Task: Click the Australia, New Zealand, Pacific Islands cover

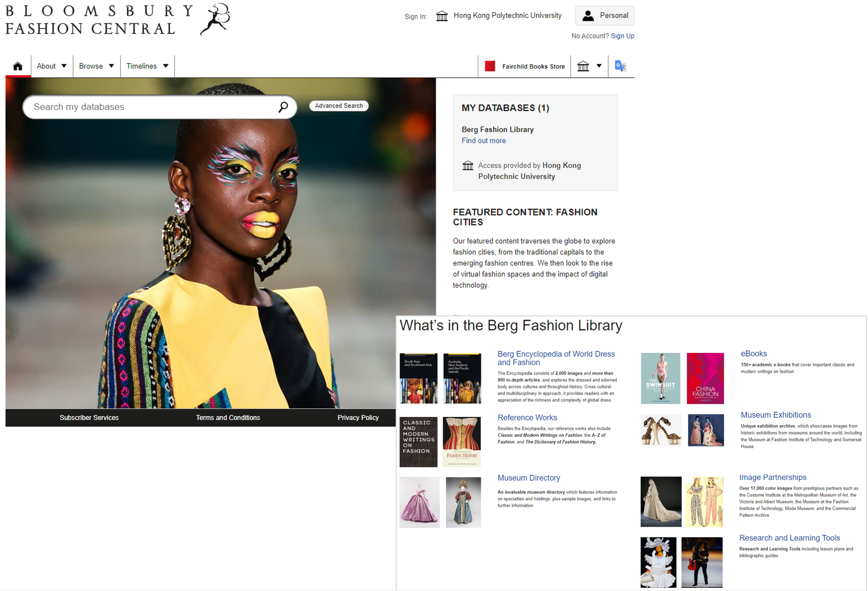Action: click(x=462, y=378)
